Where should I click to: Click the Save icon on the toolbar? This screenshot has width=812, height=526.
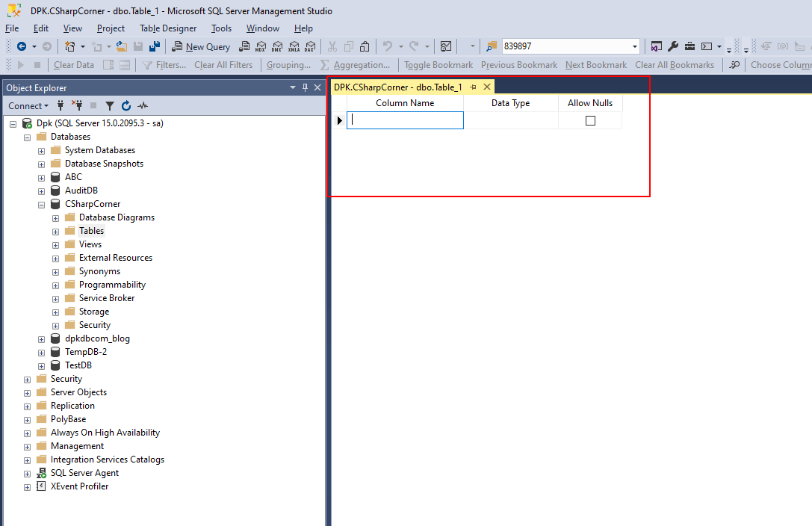[x=139, y=46]
